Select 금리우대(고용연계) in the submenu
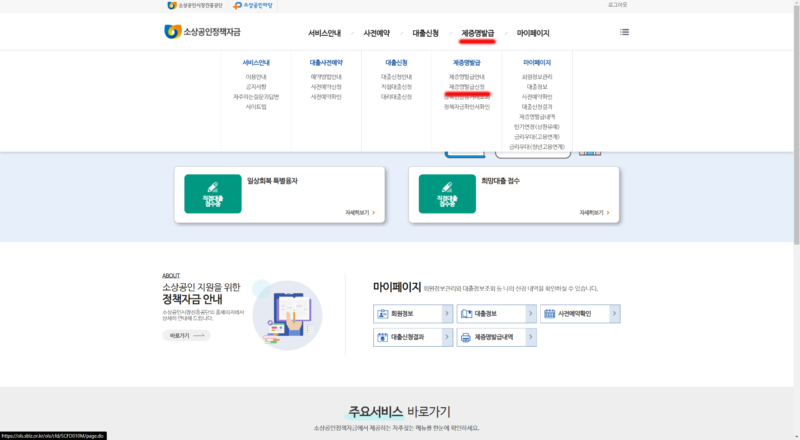800x440 pixels. point(537,137)
